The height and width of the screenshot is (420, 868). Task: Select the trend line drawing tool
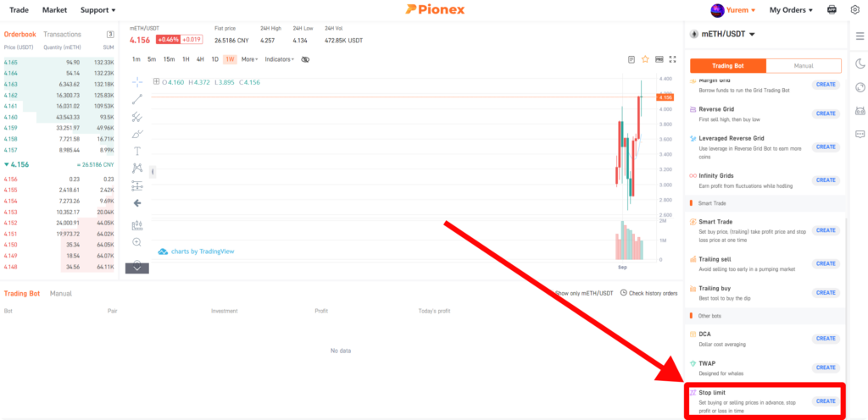tap(137, 99)
